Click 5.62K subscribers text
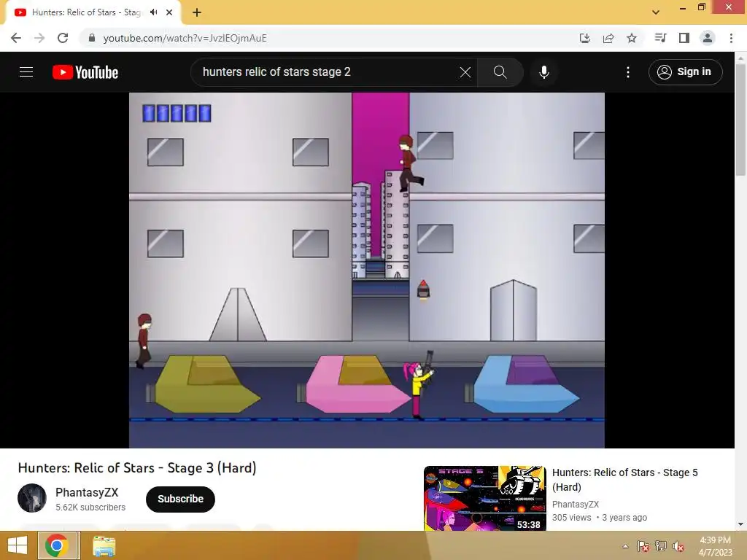 pyautogui.click(x=90, y=507)
